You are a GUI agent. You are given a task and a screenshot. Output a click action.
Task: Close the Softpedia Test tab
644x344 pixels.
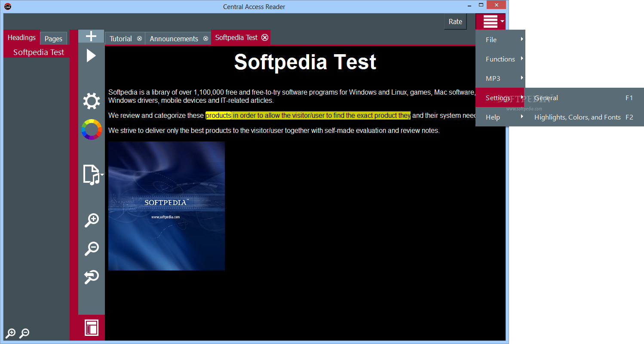(265, 37)
